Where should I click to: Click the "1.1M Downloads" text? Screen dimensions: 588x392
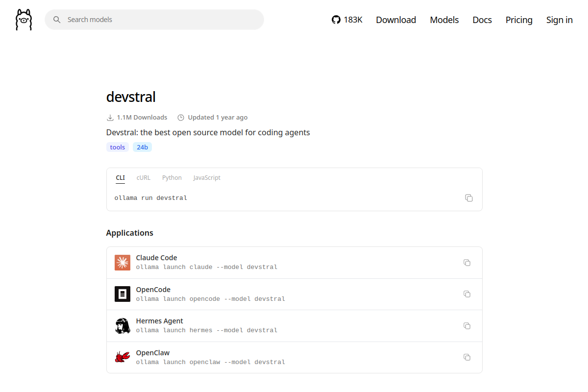click(142, 118)
